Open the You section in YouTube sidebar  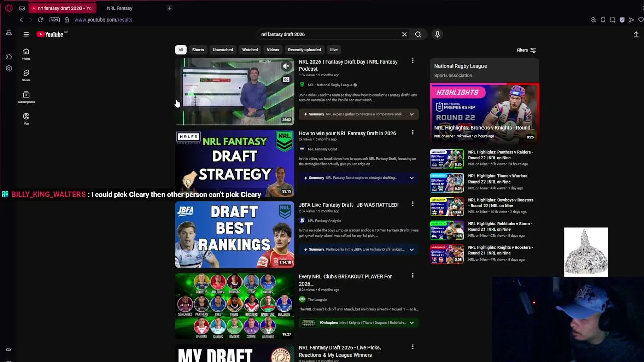coord(26,119)
